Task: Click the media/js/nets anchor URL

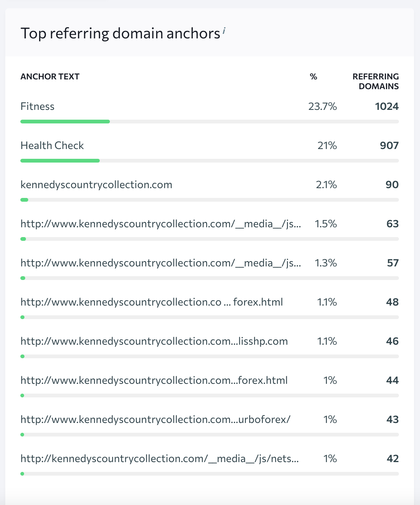Action: coord(160,459)
